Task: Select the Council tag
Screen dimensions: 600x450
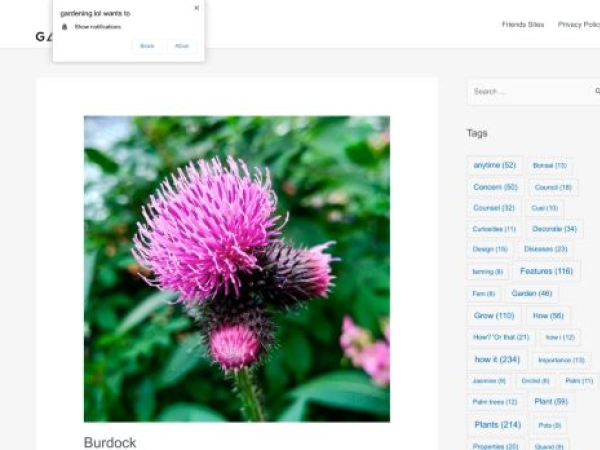Action: click(553, 188)
